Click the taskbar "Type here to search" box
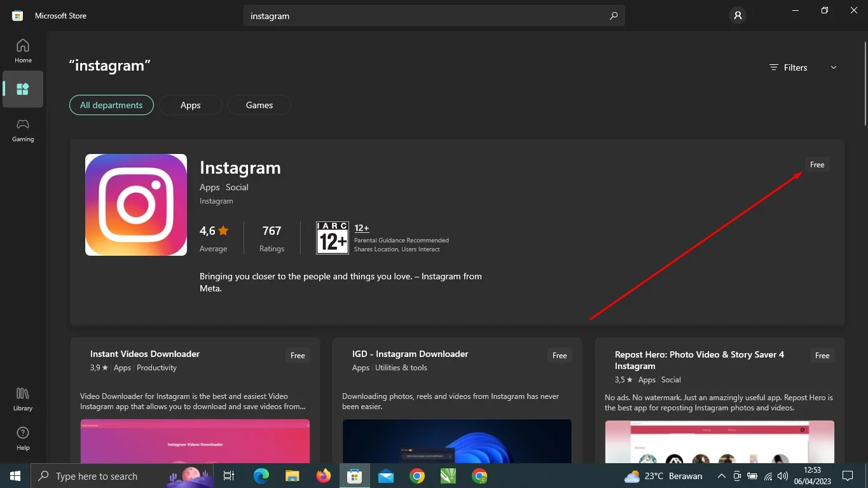 [122, 476]
